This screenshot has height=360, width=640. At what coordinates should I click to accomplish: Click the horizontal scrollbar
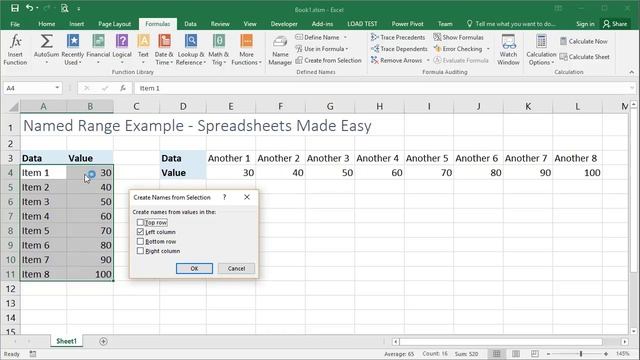pos(501,341)
